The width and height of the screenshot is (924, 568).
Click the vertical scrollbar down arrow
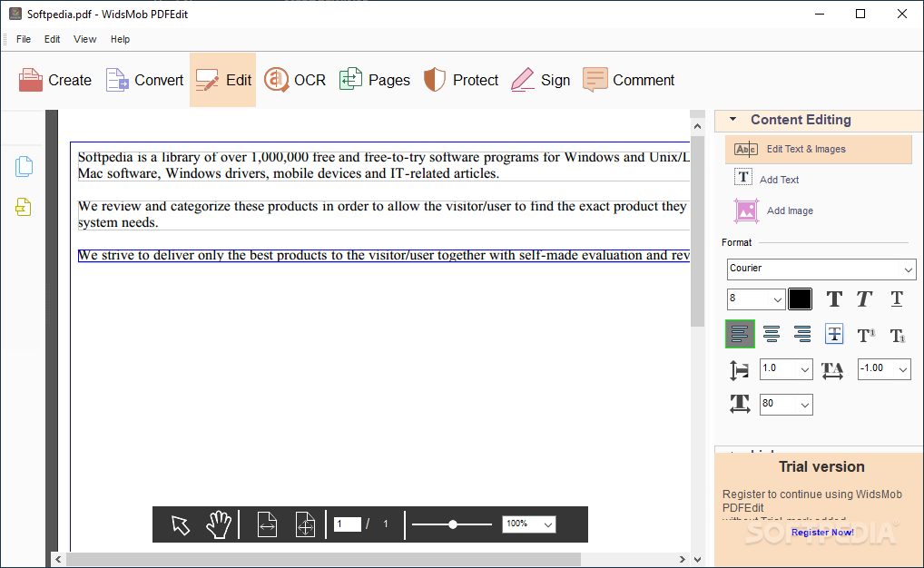click(697, 559)
